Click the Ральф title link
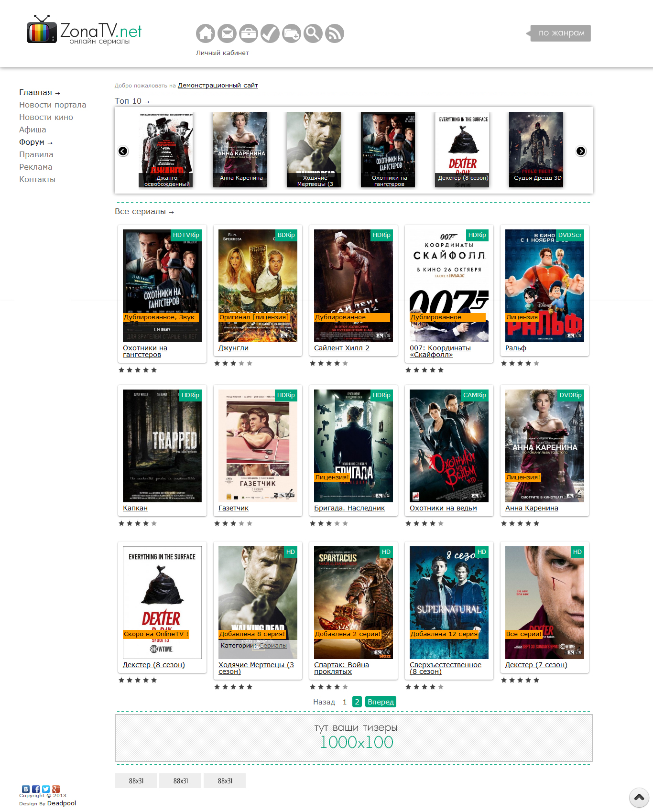Viewport: 653px width, 812px height. pyautogui.click(x=516, y=348)
